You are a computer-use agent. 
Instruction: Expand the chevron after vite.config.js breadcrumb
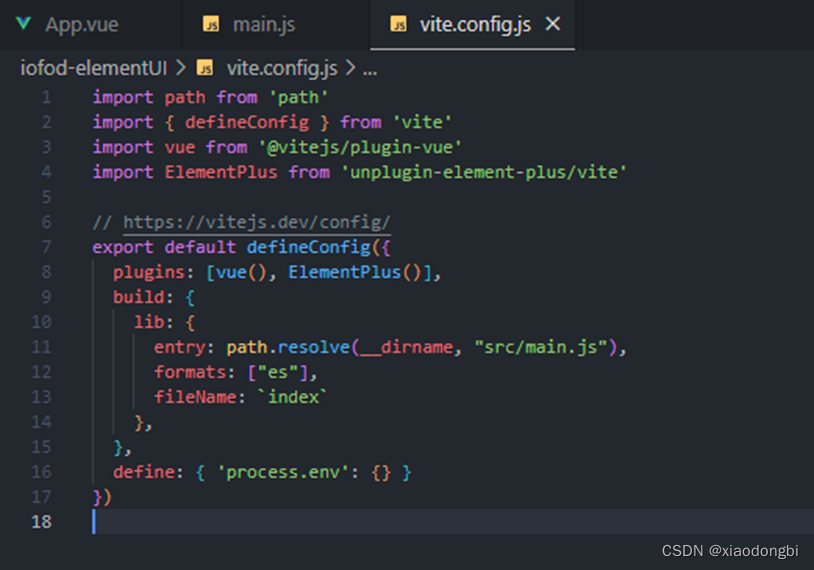(x=351, y=68)
